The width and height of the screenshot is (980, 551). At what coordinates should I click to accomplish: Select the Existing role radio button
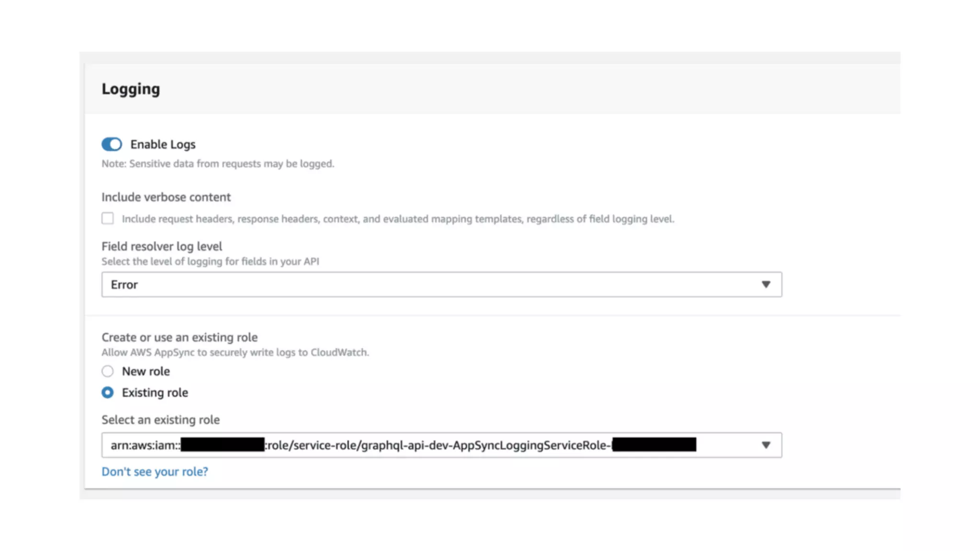pos(108,393)
